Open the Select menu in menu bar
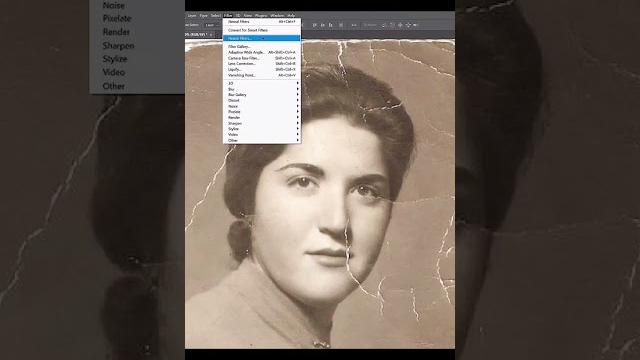Image resolution: width=640 pixels, height=360 pixels. (x=216, y=16)
